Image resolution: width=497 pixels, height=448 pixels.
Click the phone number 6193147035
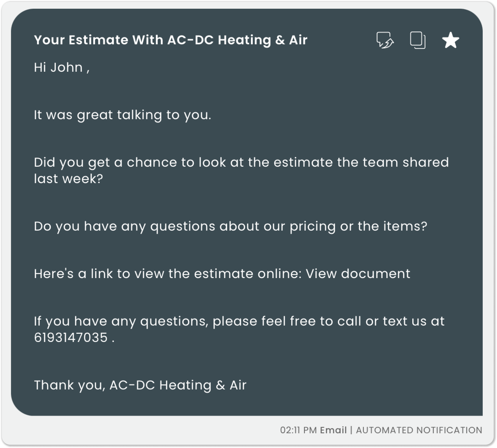click(x=71, y=337)
